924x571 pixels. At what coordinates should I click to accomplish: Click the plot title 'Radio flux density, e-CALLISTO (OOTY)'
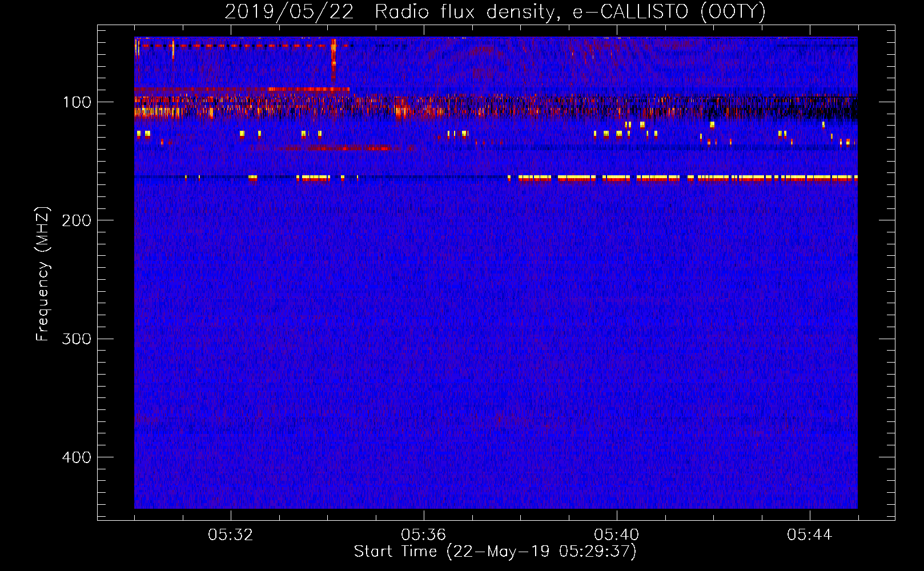[x=570, y=12]
